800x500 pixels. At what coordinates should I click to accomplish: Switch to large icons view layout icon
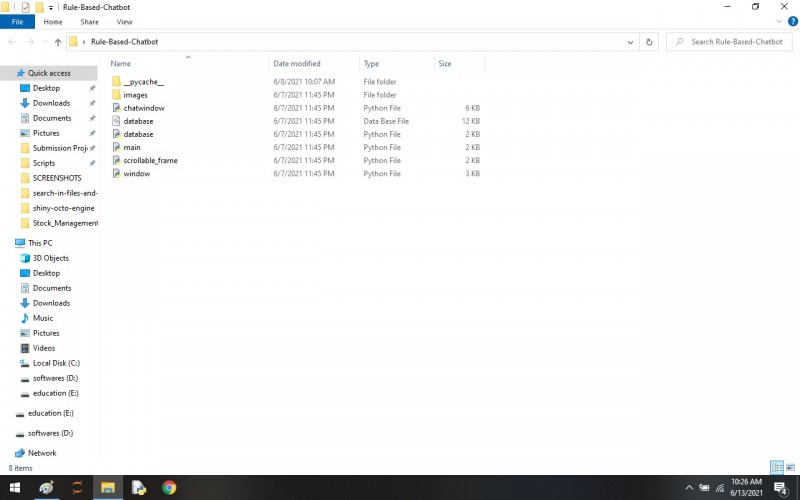[790, 467]
